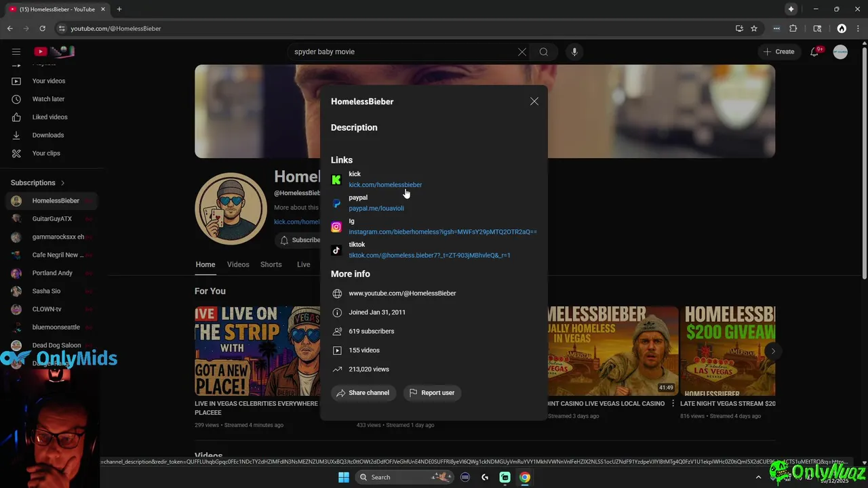Expand the system tray hidden icons chevron
This screenshot has width=868, height=488.
(x=758, y=477)
